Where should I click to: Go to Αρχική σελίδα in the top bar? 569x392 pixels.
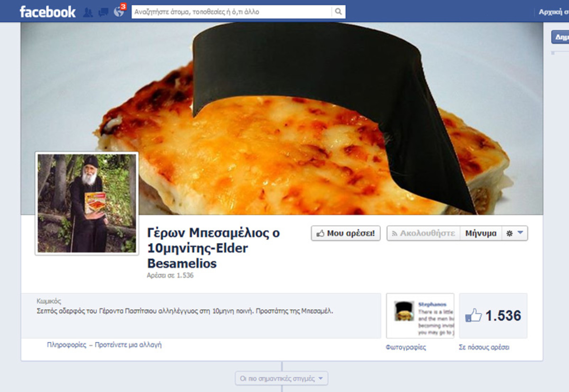coord(553,12)
